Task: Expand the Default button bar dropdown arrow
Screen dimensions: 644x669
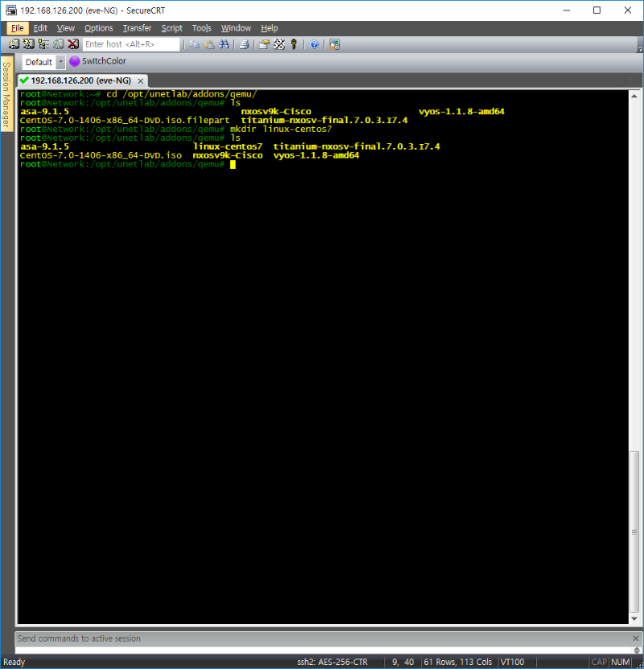Action: (60, 62)
